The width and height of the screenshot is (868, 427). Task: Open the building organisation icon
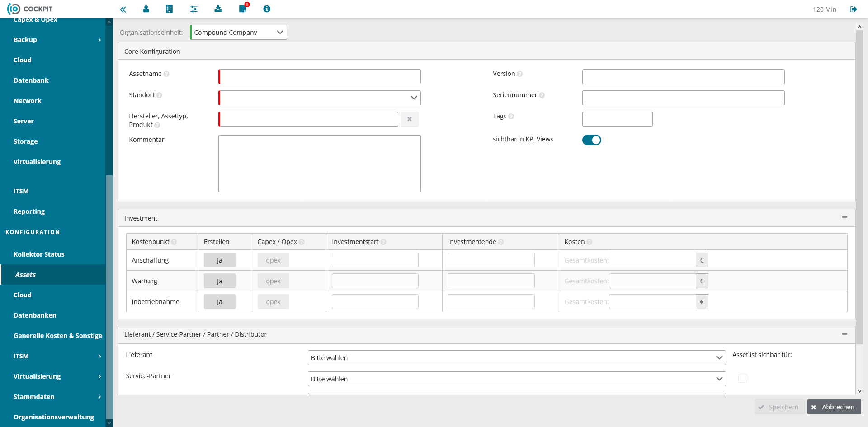click(x=170, y=9)
